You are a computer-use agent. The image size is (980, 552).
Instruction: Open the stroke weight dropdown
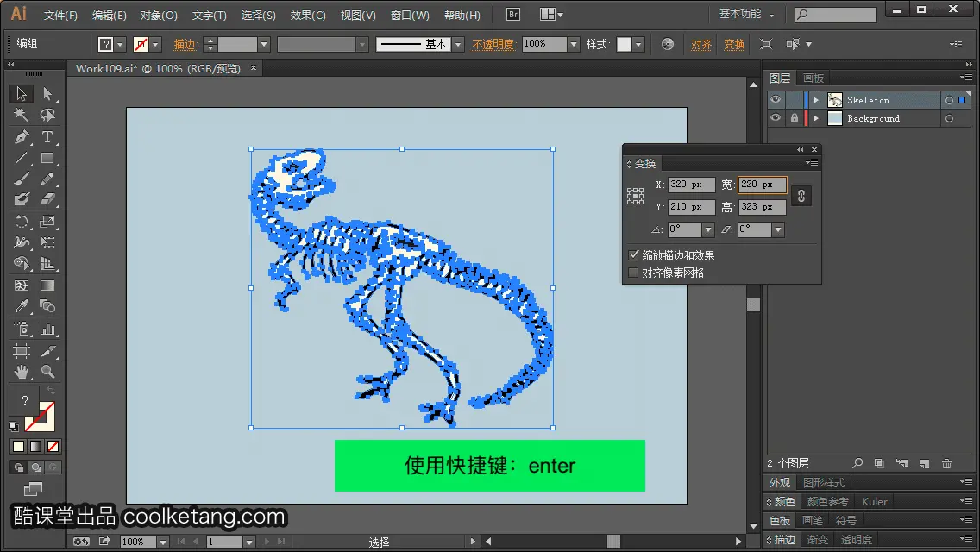click(x=264, y=44)
